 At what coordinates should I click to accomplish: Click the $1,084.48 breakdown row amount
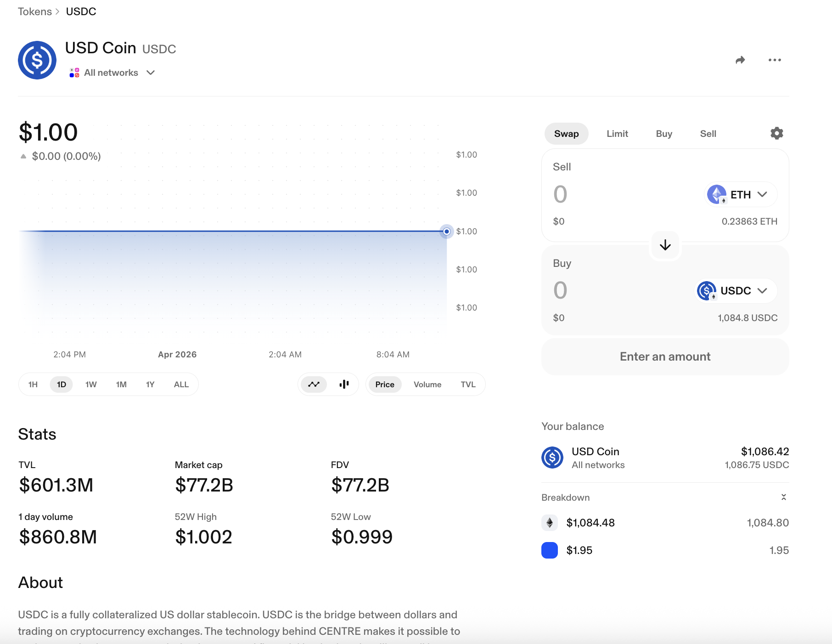point(590,523)
